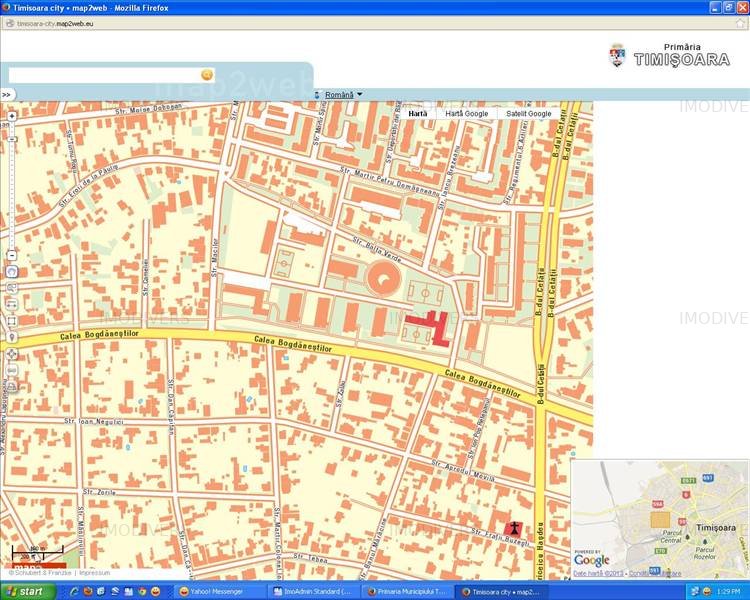Select the rectangle zoom tool in left toolbar
The height and width of the screenshot is (600, 750).
click(x=12, y=321)
